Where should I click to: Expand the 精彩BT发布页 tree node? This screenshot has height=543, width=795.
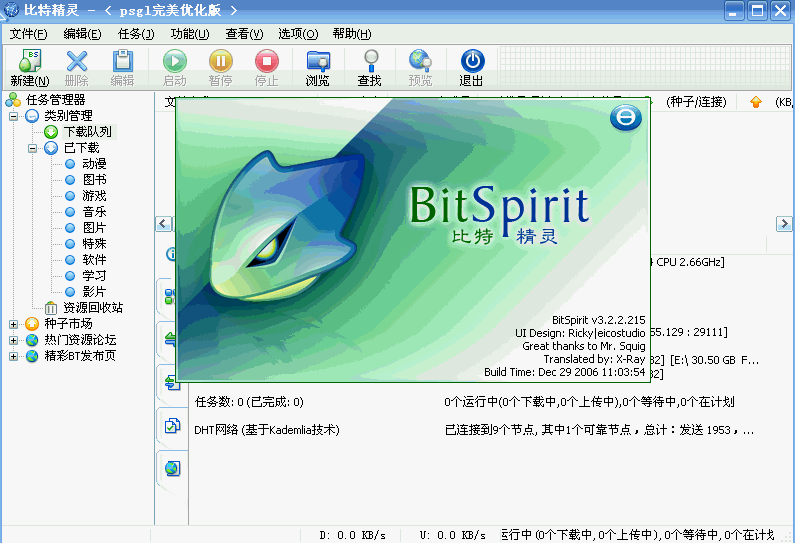pos(13,356)
